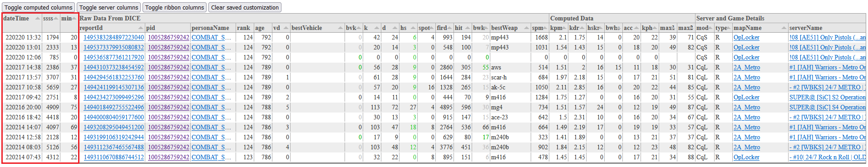This screenshot has height=167, width=868.
Task: Sort using the vd column arrow
Action: [x=286, y=28]
